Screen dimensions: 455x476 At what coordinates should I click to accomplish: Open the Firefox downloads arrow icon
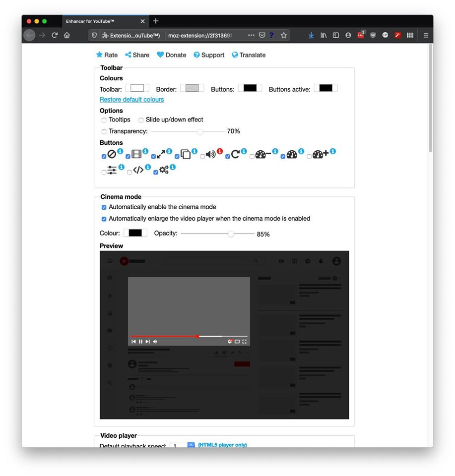click(311, 35)
